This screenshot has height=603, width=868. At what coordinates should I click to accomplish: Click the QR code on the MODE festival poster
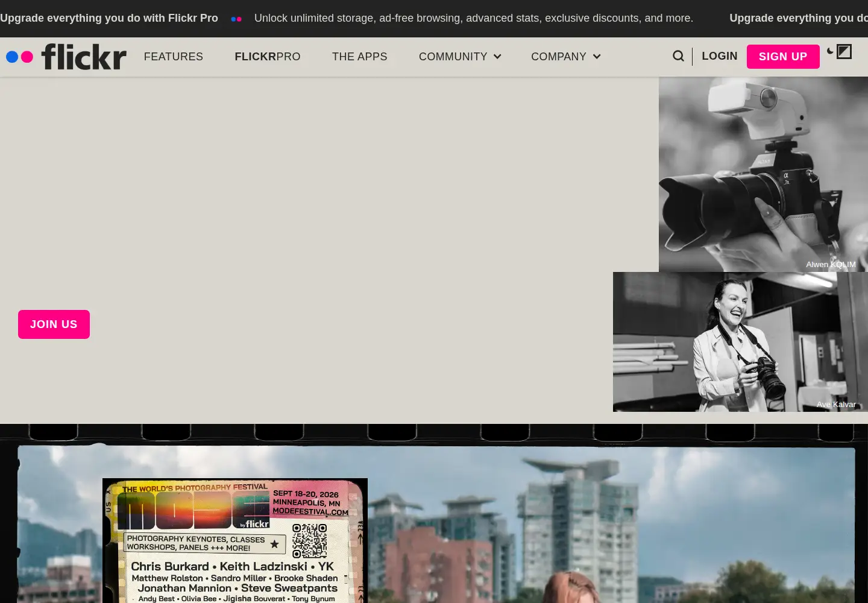[310, 541]
